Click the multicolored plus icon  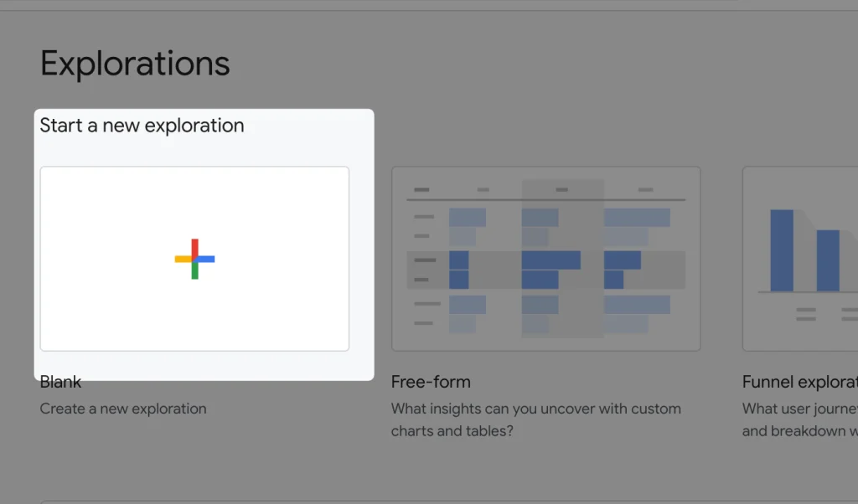194,258
